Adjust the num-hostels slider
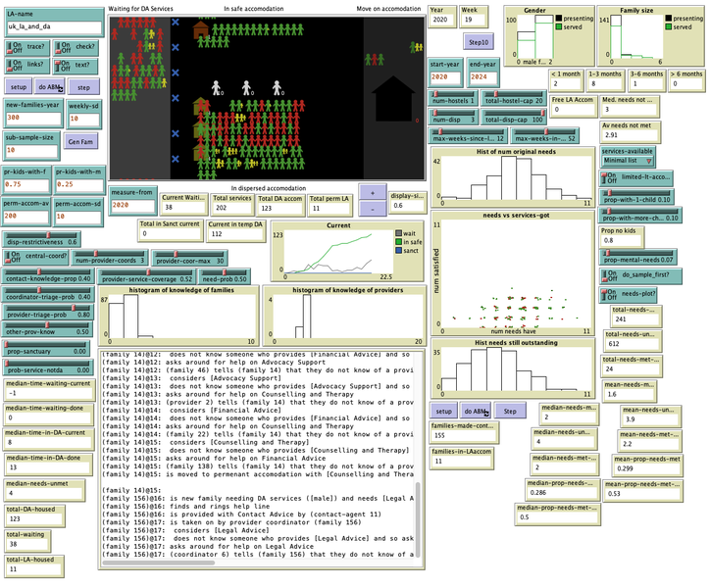 click(x=453, y=98)
